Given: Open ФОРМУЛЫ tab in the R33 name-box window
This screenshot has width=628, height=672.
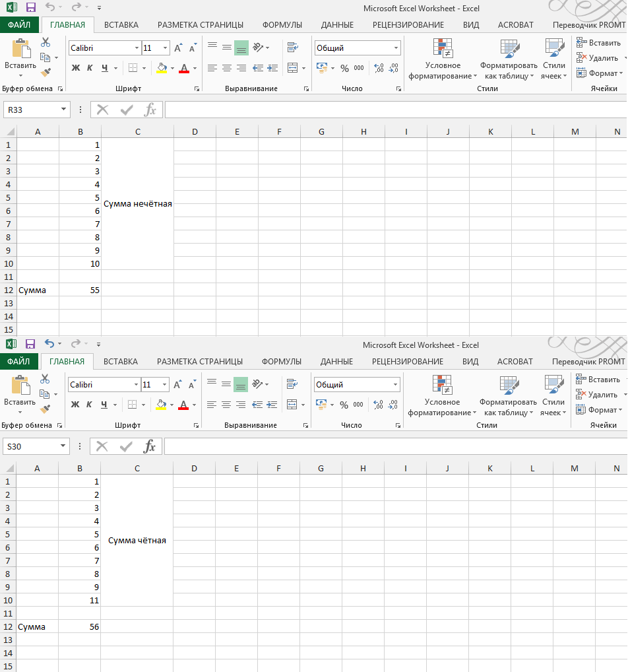Looking at the screenshot, I should pos(282,25).
